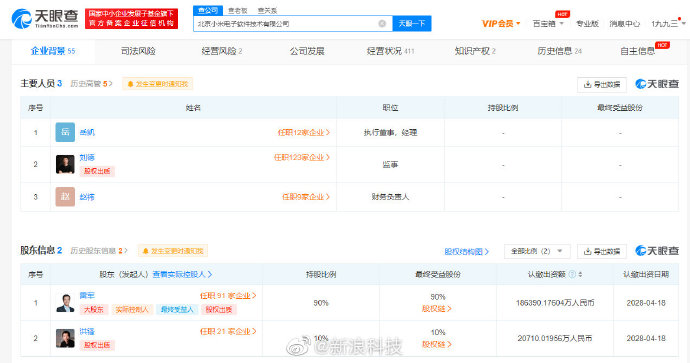Select the 查老板 search mode tab
The width and height of the screenshot is (690, 363).
click(x=238, y=11)
